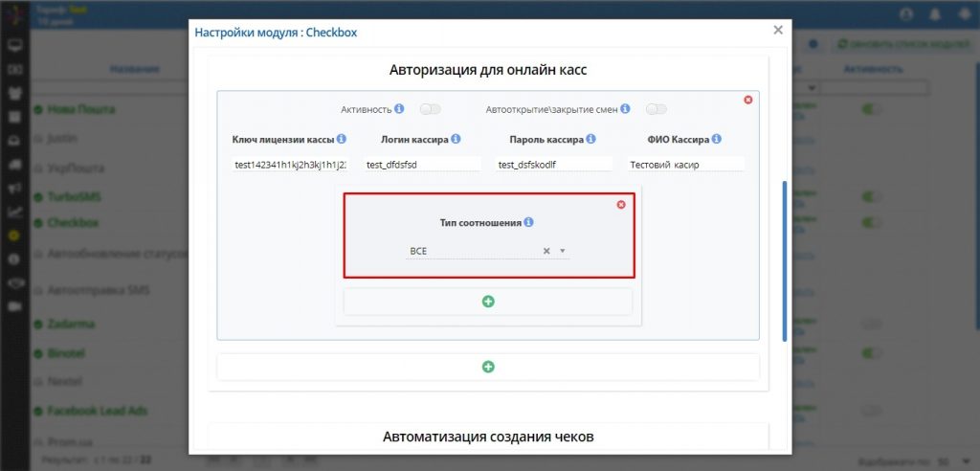Open the truck icon in left sidebar
This screenshot has height=471, width=980.
click(15, 165)
